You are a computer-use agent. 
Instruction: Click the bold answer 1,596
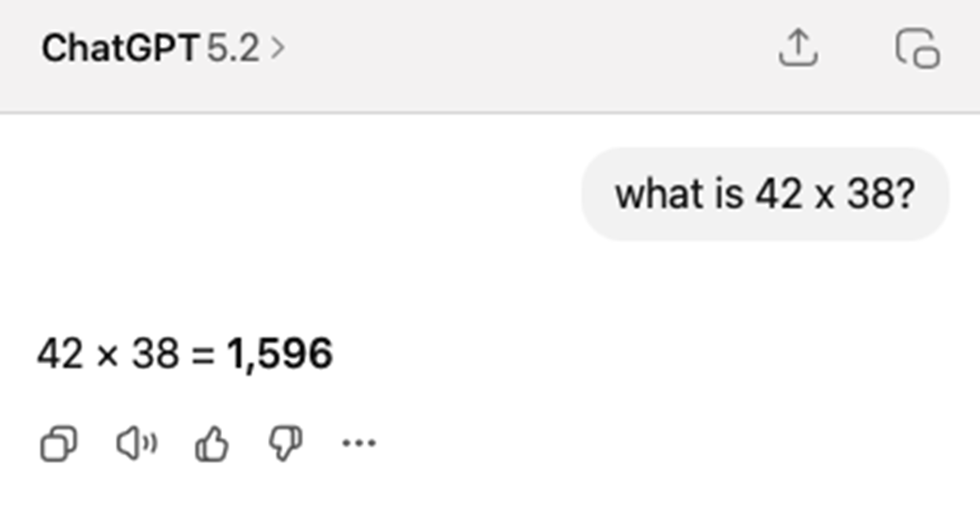(x=279, y=355)
